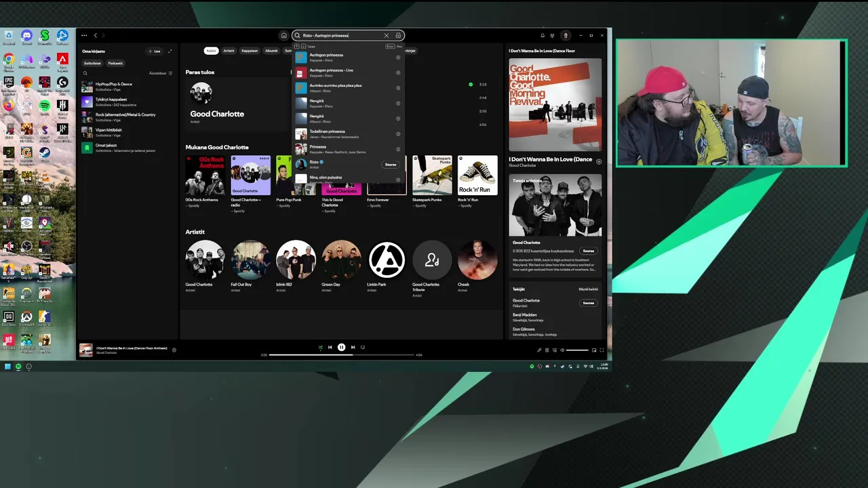868x488 pixels.
Task: Open Tykätyt kappaleet playlist
Action: [x=127, y=102]
